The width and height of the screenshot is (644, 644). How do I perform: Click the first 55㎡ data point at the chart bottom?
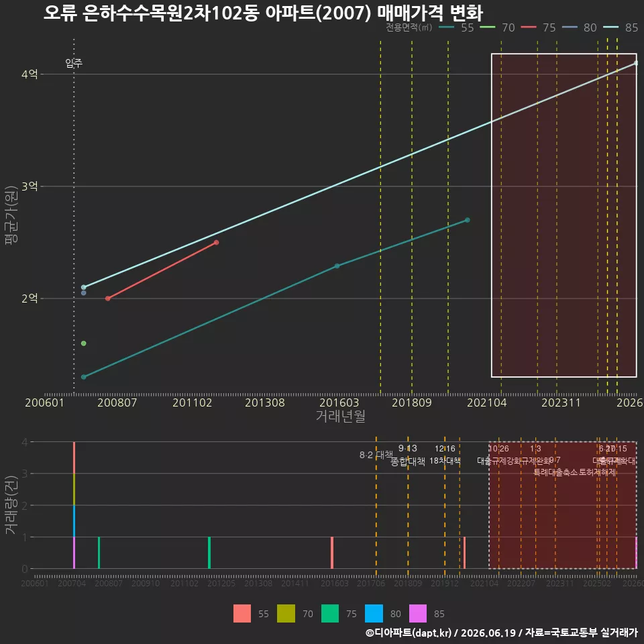pyautogui.click(x=83, y=377)
